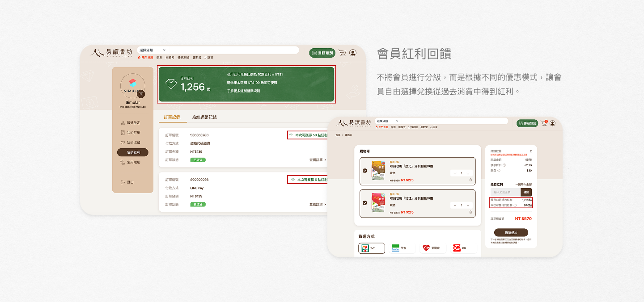The height and width of the screenshot is (302, 644).
Task: Click the user account icon on the rewards page
Action: (353, 53)
